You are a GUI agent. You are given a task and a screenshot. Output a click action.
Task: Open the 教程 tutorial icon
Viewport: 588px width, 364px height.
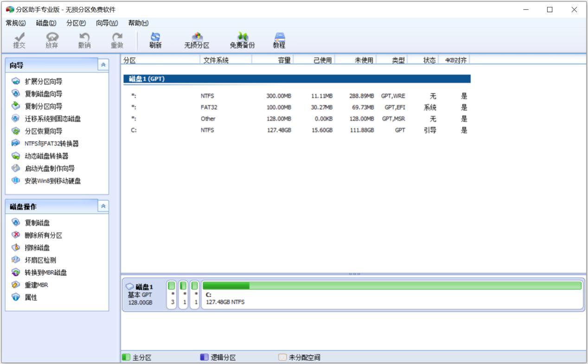279,40
